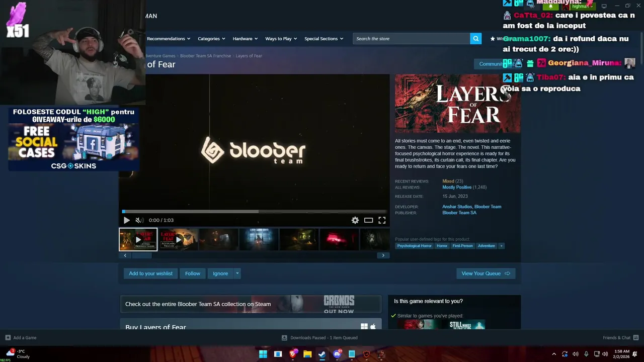Select the Psychological Horror tag
The width and height of the screenshot is (644, 362).
414,246
